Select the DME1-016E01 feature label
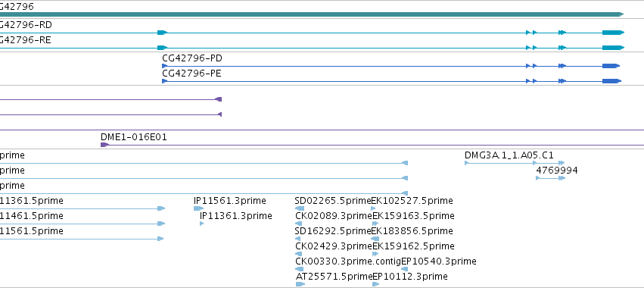The image size is (644, 288). [133, 137]
